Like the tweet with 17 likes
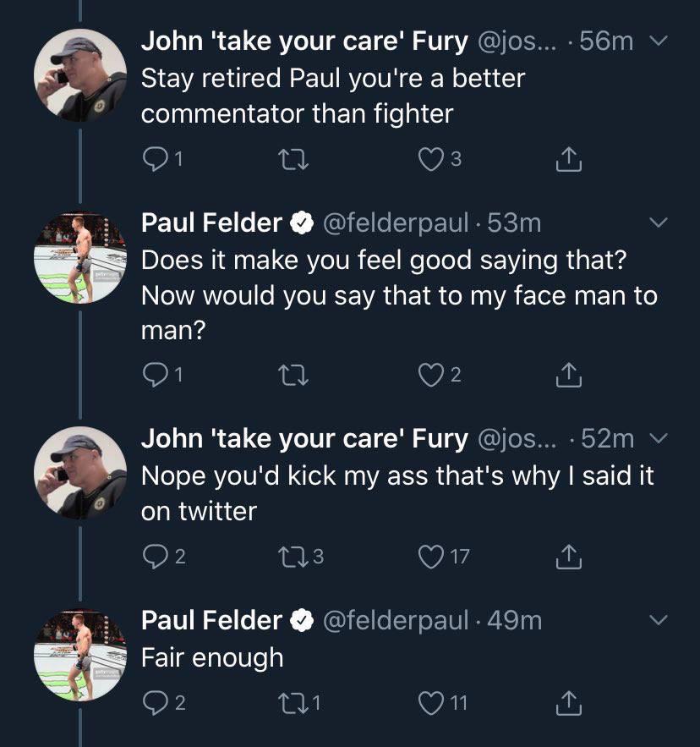The width and height of the screenshot is (700, 747). [x=430, y=557]
